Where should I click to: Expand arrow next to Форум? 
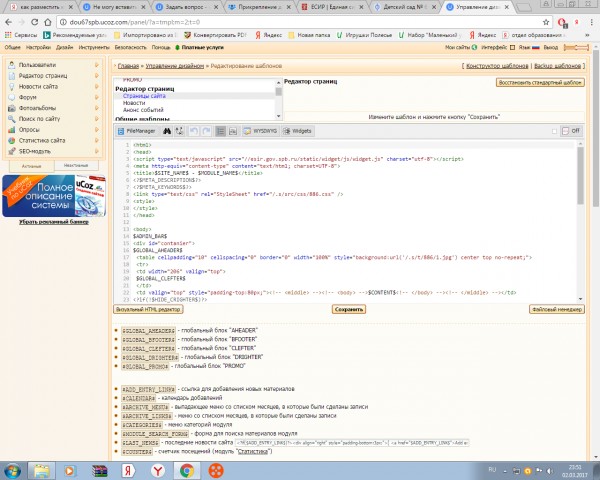click(x=97, y=97)
